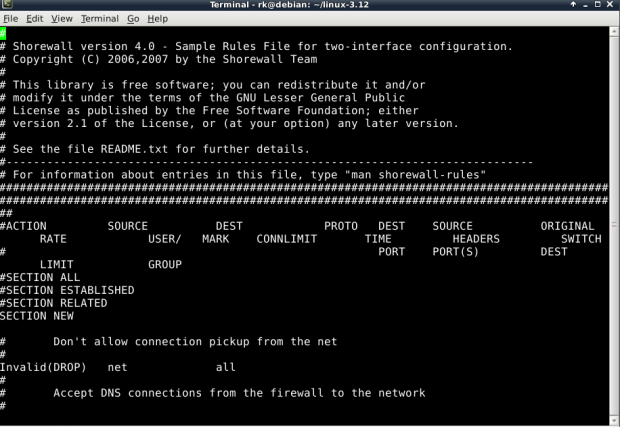This screenshot has height=427, width=620.
Task: Click the text '#SECTION RELATED'
Action: coord(54,303)
